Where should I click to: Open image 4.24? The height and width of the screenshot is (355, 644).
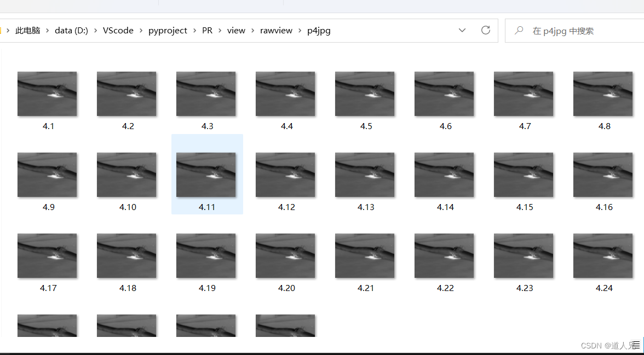coord(603,255)
